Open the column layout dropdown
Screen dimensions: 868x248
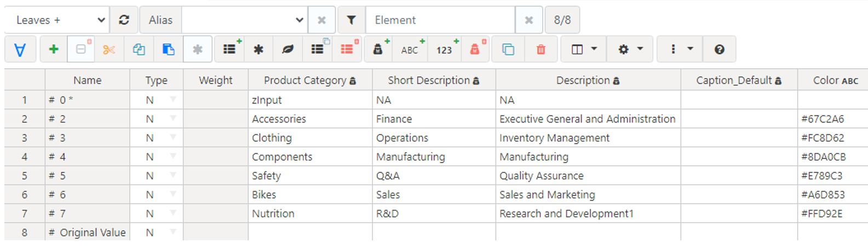coord(584,49)
